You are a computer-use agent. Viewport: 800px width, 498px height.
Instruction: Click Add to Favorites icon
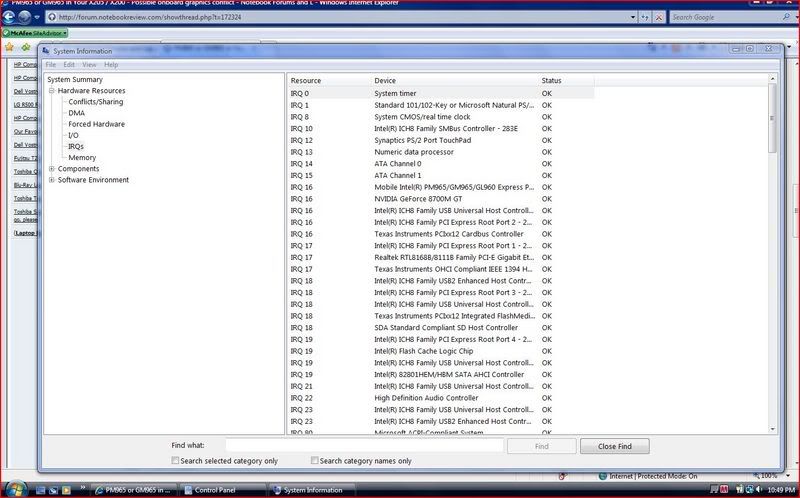click(x=26, y=47)
